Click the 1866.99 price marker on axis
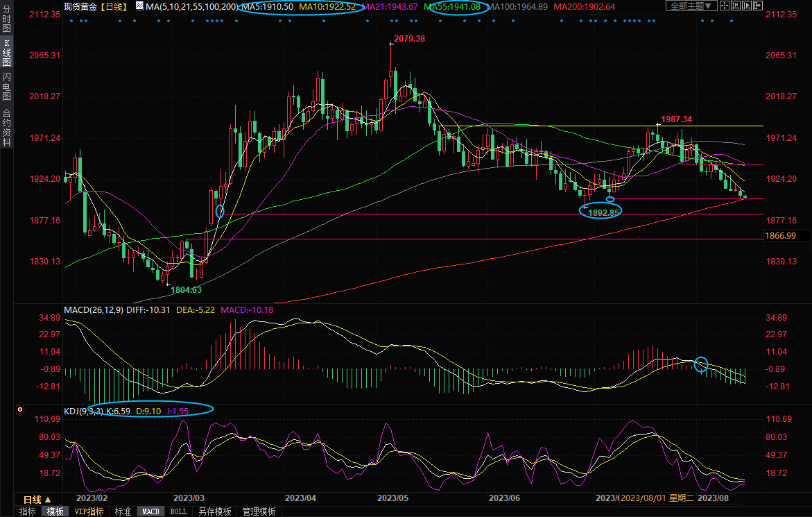 pos(779,236)
